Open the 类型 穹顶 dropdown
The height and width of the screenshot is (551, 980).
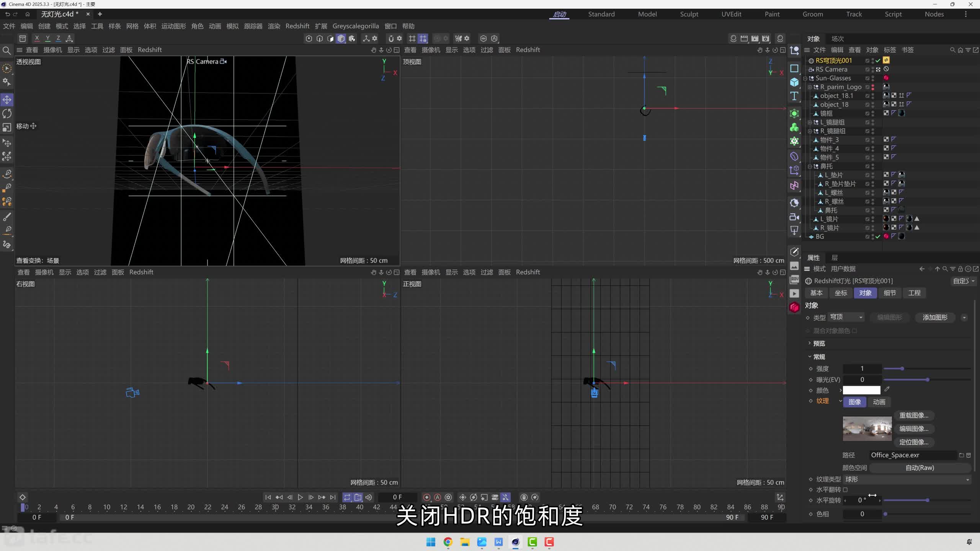846,317
